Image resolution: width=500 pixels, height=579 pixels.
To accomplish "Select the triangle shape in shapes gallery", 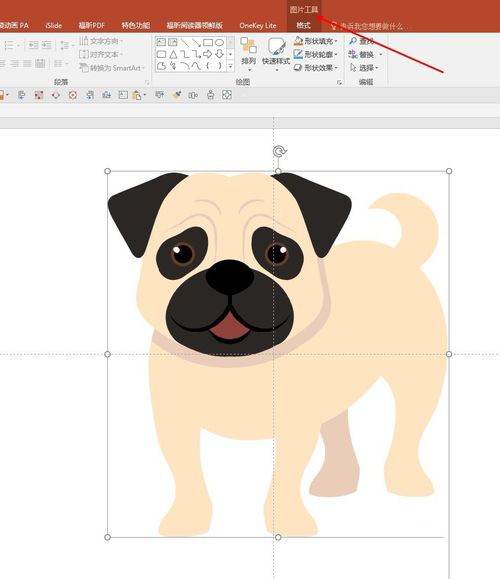I will click(x=173, y=54).
